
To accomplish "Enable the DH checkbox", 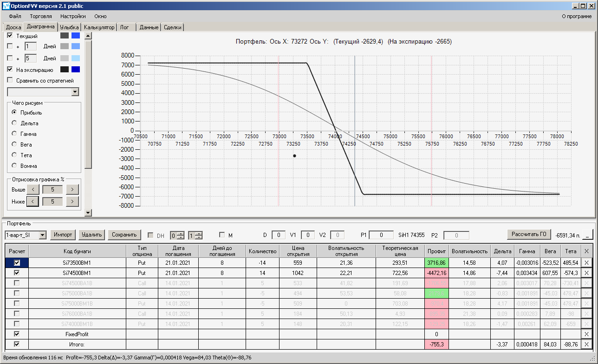I will [x=150, y=235].
